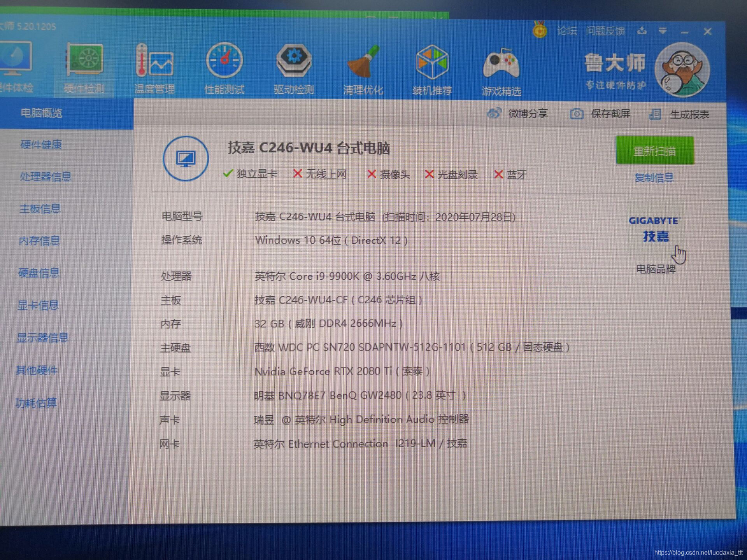Click the upload/share icon in title bar
747x560 pixels.
point(642,31)
